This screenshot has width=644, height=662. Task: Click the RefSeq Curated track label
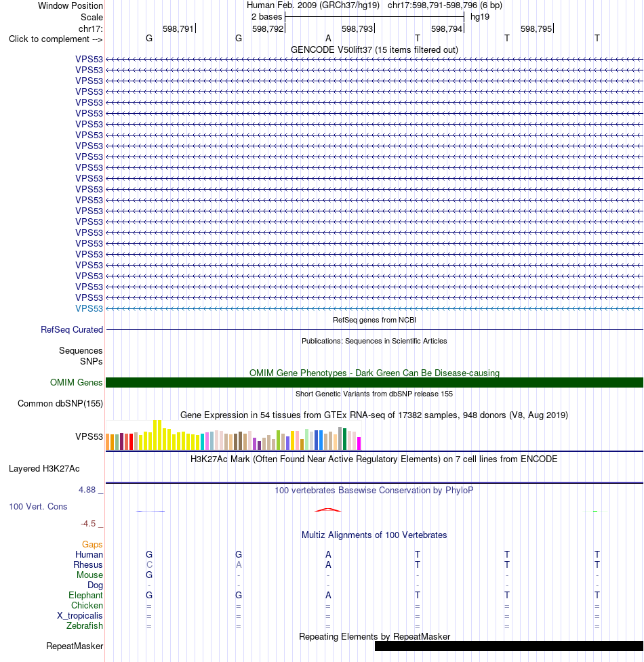[72, 330]
